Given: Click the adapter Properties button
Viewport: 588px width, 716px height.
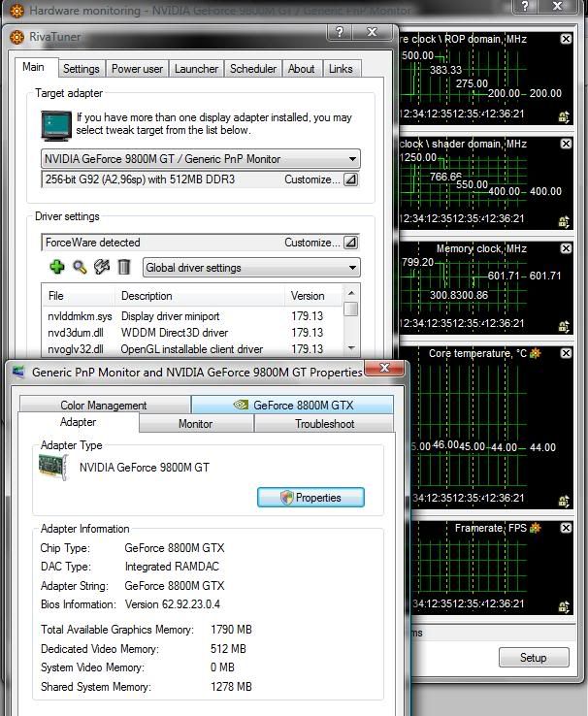Looking at the screenshot, I should tap(310, 498).
